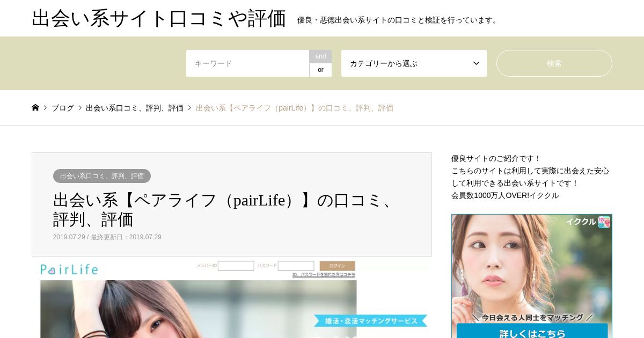This screenshot has height=338, width=644.
Task: Click the site tagline 優良・悪徳出会い系サイト
Action: [x=399, y=20]
